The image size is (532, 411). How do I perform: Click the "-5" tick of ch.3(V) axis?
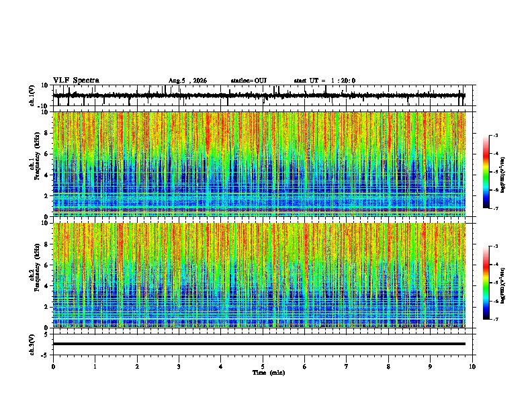pyautogui.click(x=45, y=355)
